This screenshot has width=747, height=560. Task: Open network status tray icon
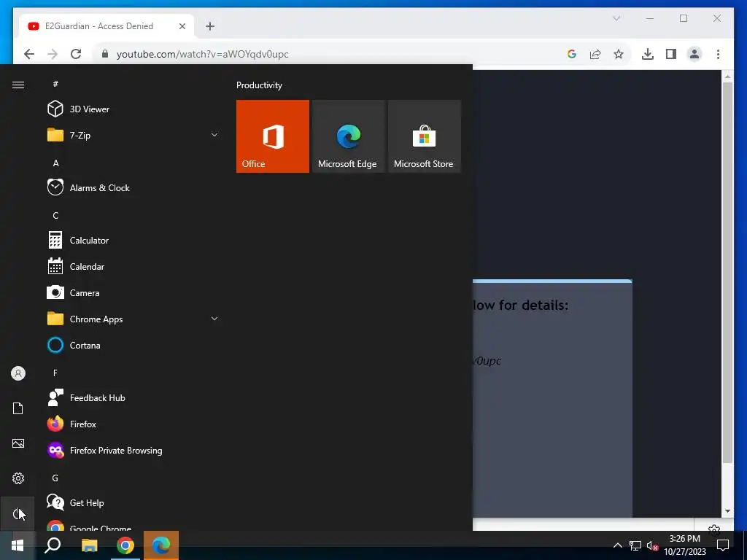coord(635,545)
